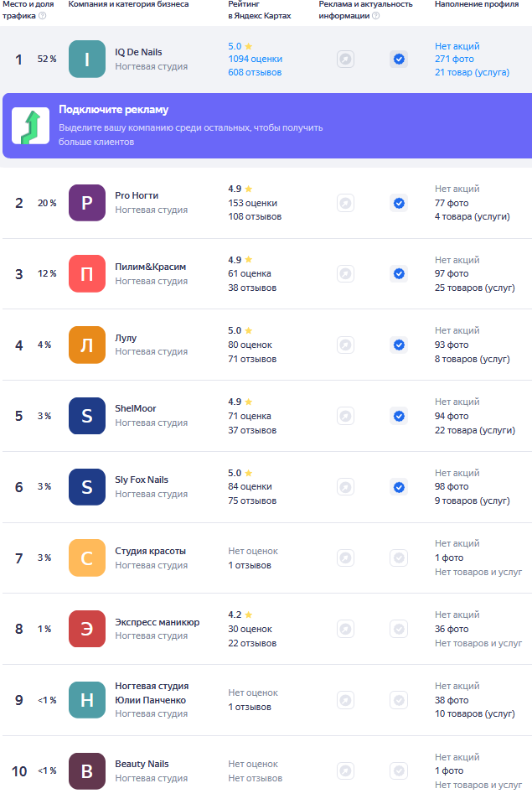Viewport: 532px width, 804px height.
Task: Click the "38 фото" text
Action: click(x=452, y=700)
